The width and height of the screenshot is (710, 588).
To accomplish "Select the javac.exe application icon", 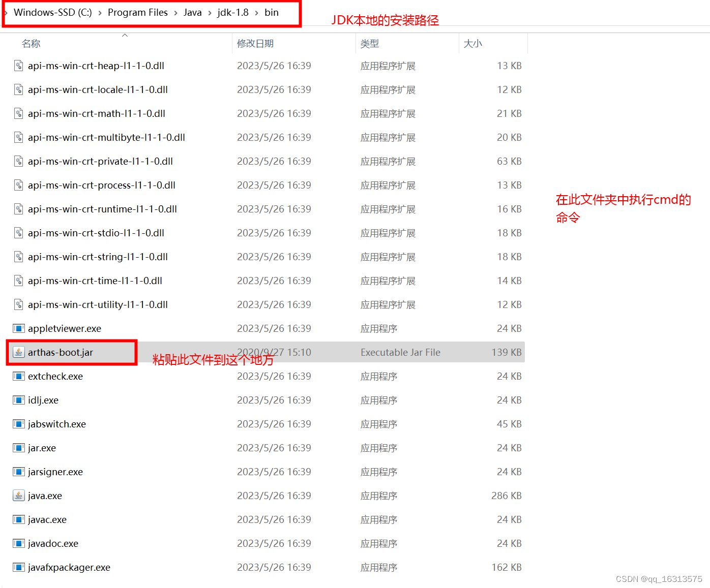I will coord(18,519).
